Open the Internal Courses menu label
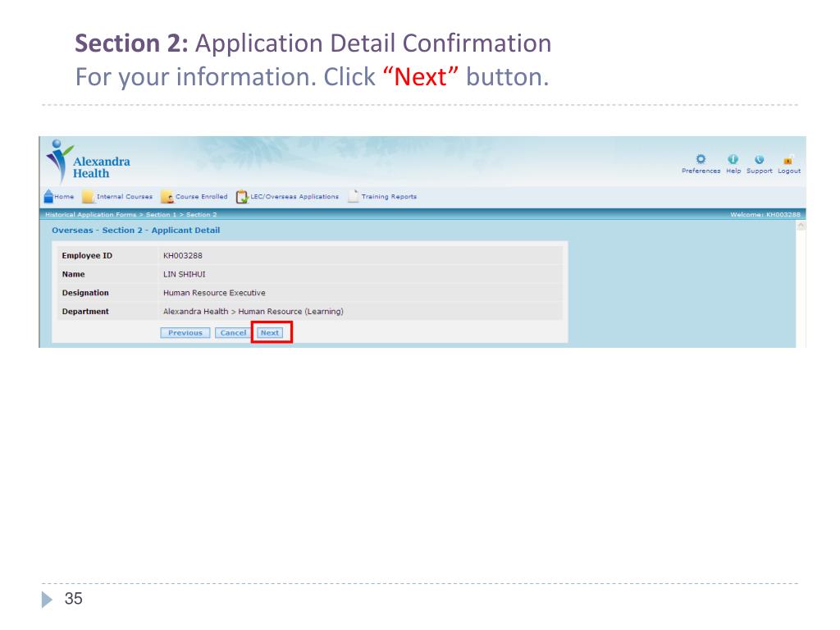This screenshot has height=630, width=840. (125, 197)
